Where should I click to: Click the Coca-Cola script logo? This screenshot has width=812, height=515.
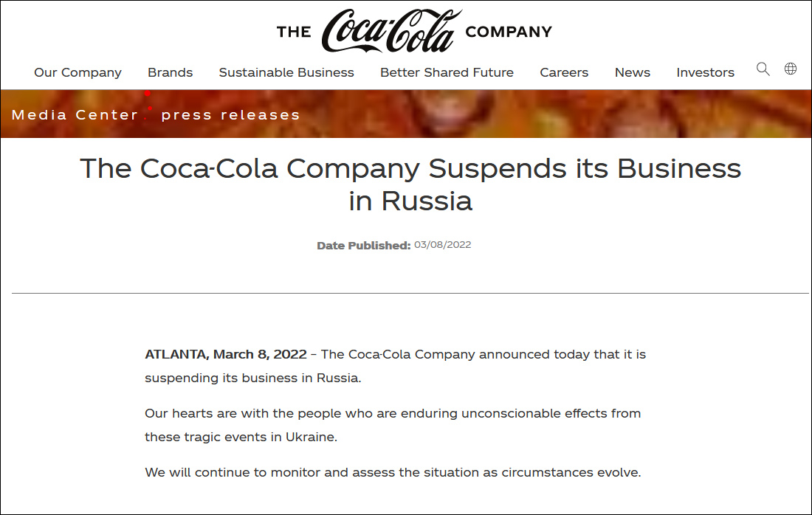tap(391, 31)
